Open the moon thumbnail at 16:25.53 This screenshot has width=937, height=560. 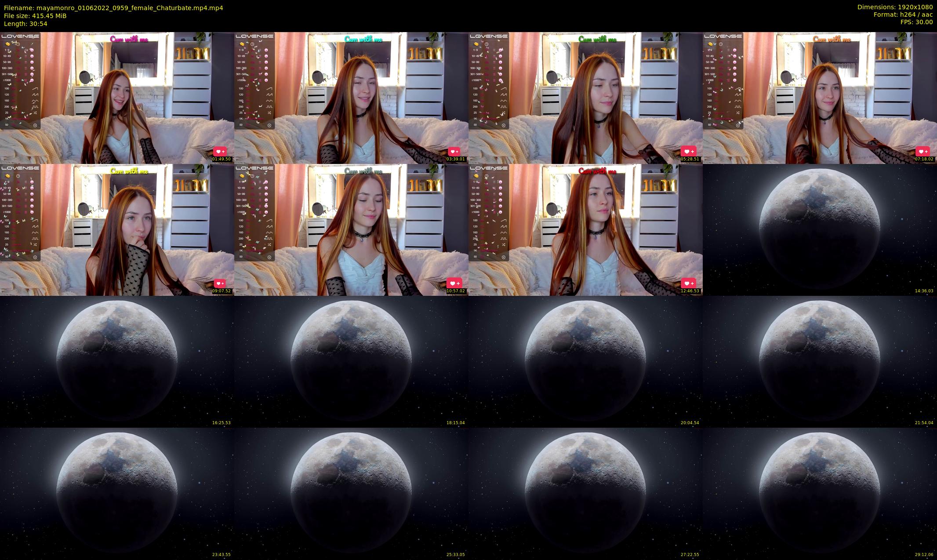point(117,361)
